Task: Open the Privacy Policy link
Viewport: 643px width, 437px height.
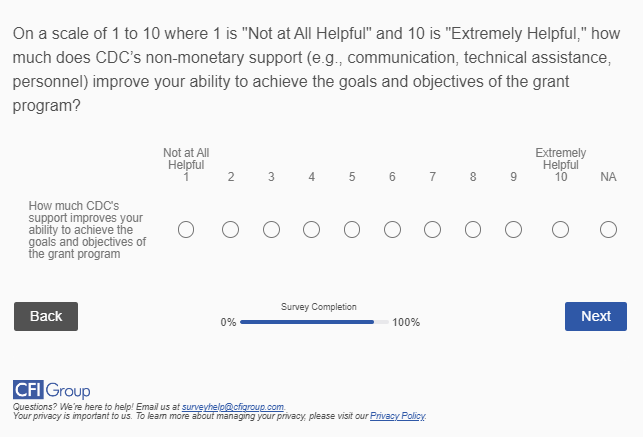Action: 398,416
